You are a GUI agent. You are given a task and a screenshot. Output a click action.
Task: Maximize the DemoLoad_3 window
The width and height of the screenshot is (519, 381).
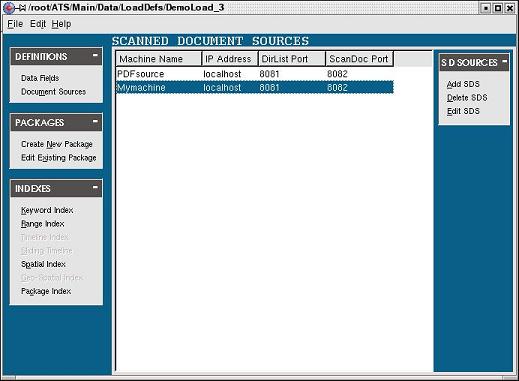point(498,8)
